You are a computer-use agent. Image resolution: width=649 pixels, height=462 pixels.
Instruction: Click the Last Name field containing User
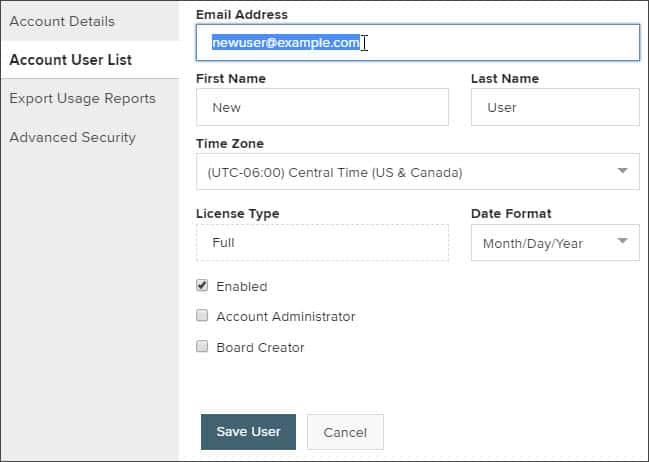click(555, 107)
